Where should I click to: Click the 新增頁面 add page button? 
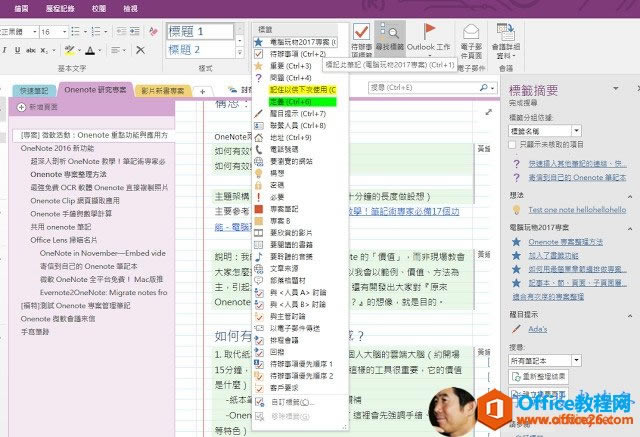[37, 107]
